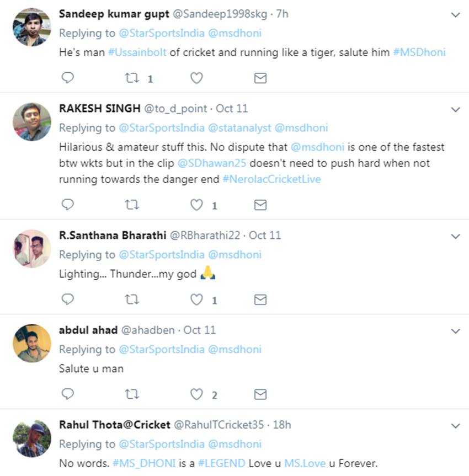
Task: Reply to R.Santhana Bharathi's tweet
Action: click(67, 299)
